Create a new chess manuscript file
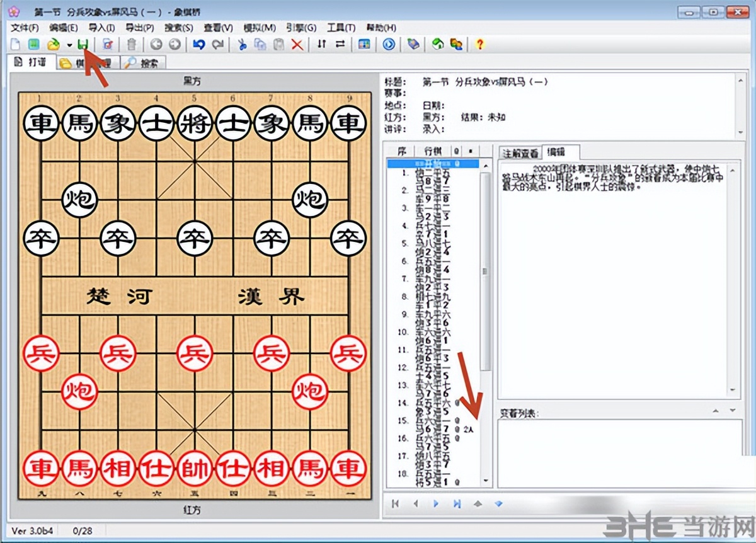Image resolution: width=756 pixels, height=543 pixels. [14, 44]
